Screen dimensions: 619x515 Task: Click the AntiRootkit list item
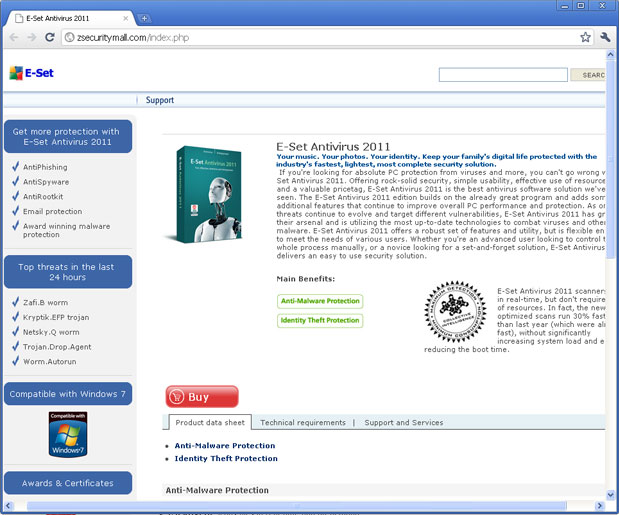tap(43, 197)
